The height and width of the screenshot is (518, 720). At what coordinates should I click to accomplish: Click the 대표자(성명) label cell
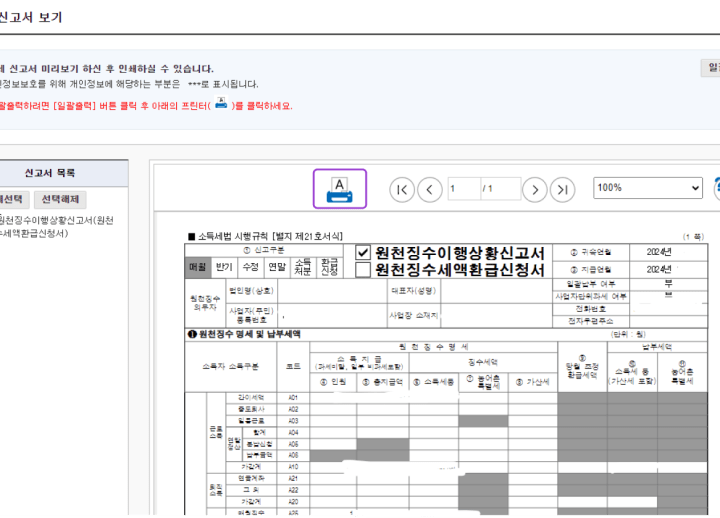pyautogui.click(x=414, y=291)
